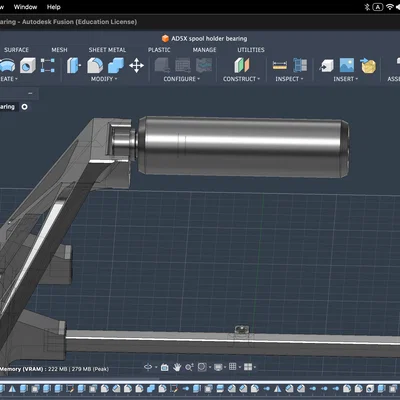Expand the CONFIGURE dropdown
Screen dimensions: 400x400
182,79
